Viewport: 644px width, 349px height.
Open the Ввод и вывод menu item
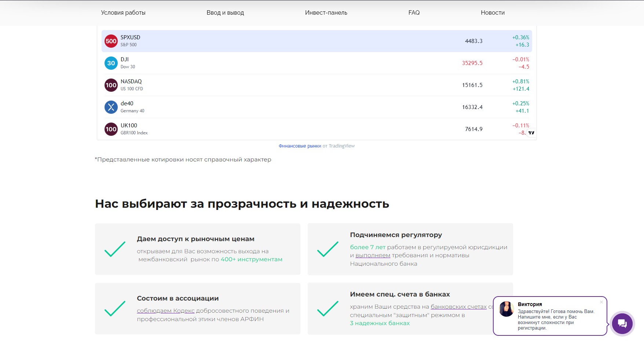(225, 12)
